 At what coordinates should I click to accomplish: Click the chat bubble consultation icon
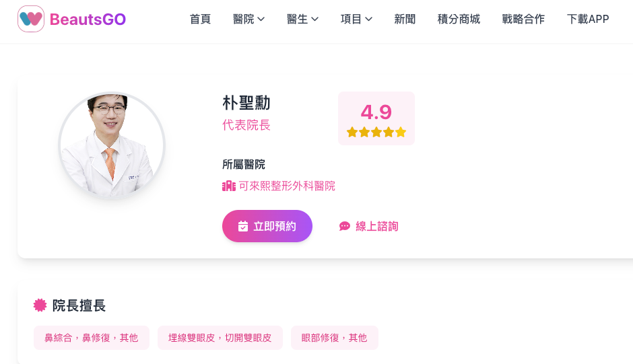coord(345,226)
